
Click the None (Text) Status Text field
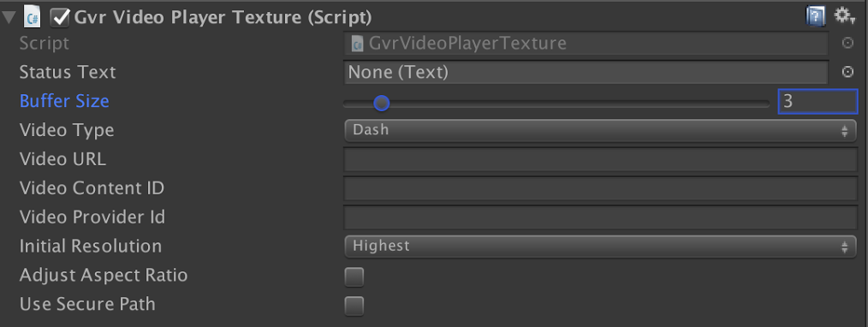tap(586, 73)
